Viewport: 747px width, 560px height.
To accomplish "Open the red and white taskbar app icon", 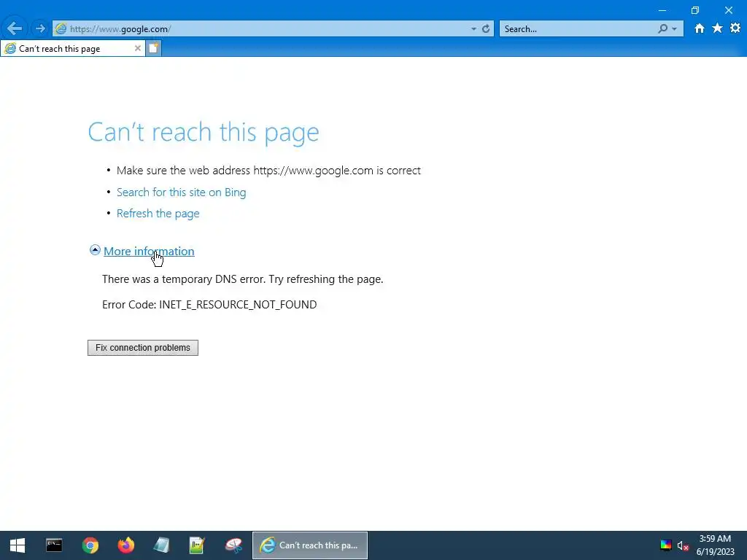I will [233, 545].
